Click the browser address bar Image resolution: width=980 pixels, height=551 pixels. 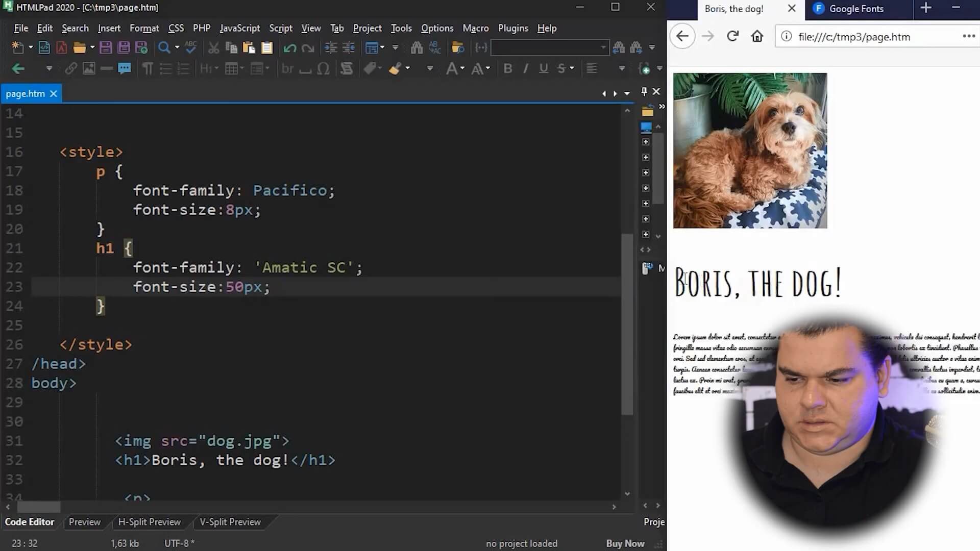868,36
